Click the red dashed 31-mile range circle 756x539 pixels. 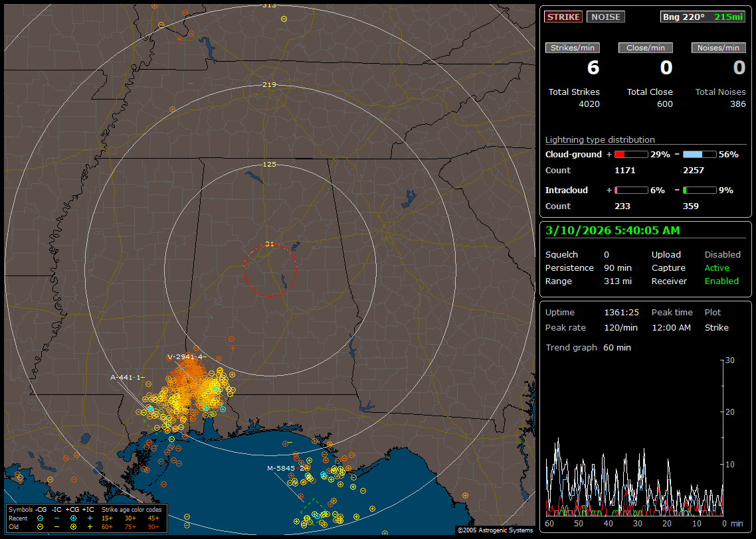[244, 270]
